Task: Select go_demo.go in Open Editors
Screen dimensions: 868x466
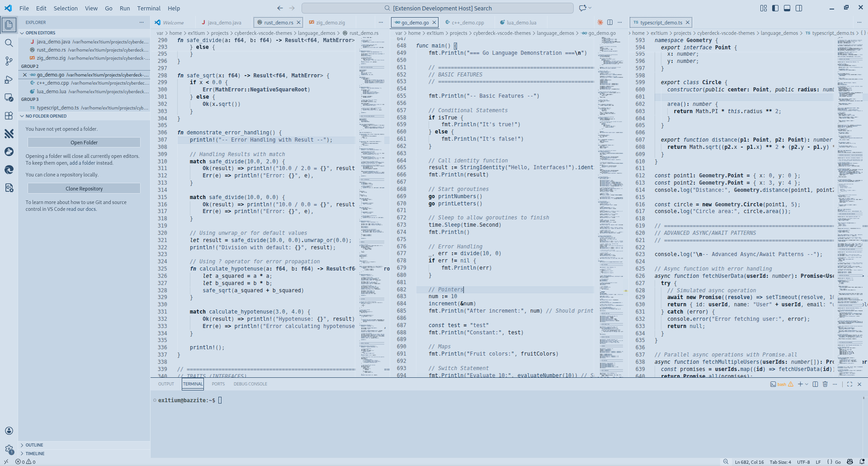Action: (50, 75)
